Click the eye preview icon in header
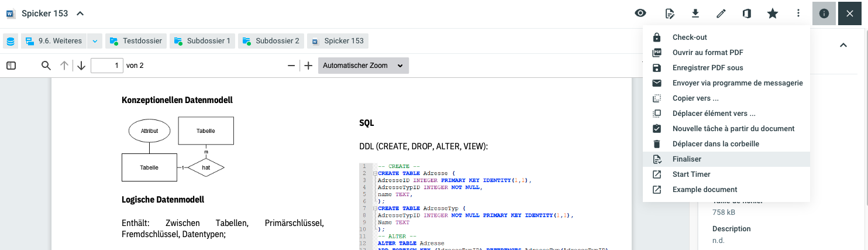The width and height of the screenshot is (868, 250). point(640,13)
